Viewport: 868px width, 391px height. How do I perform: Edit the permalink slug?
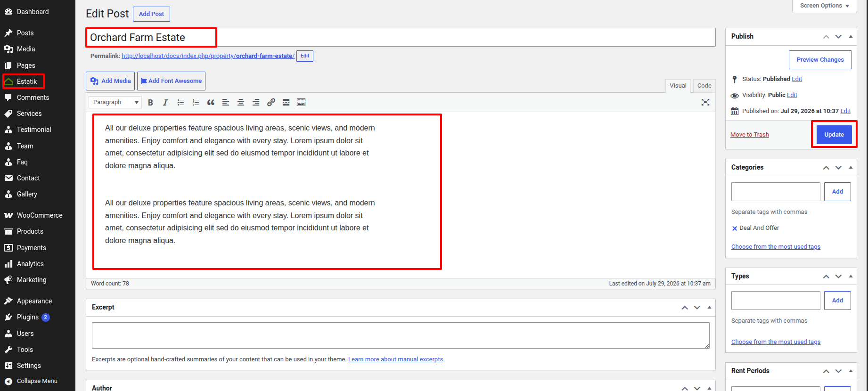point(305,56)
